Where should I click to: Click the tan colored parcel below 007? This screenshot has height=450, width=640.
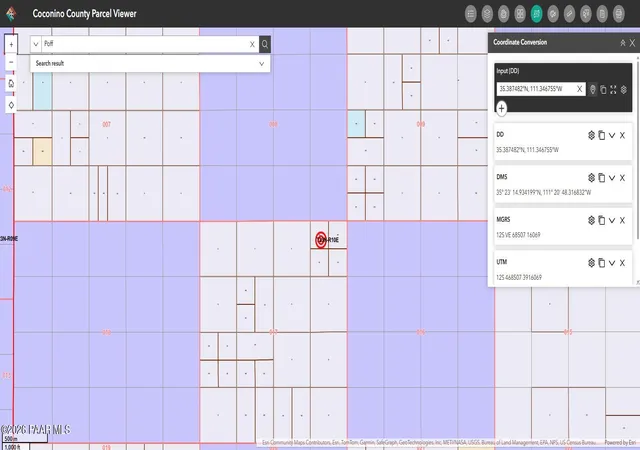42,151
